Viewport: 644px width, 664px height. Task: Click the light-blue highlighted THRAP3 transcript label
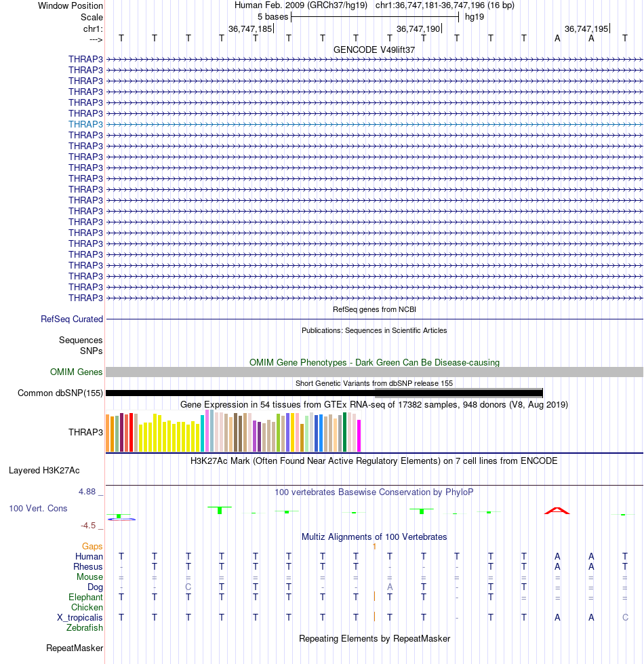85,124
